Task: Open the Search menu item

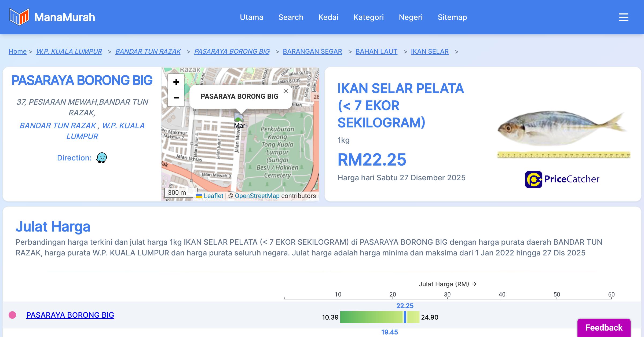Action: (291, 17)
